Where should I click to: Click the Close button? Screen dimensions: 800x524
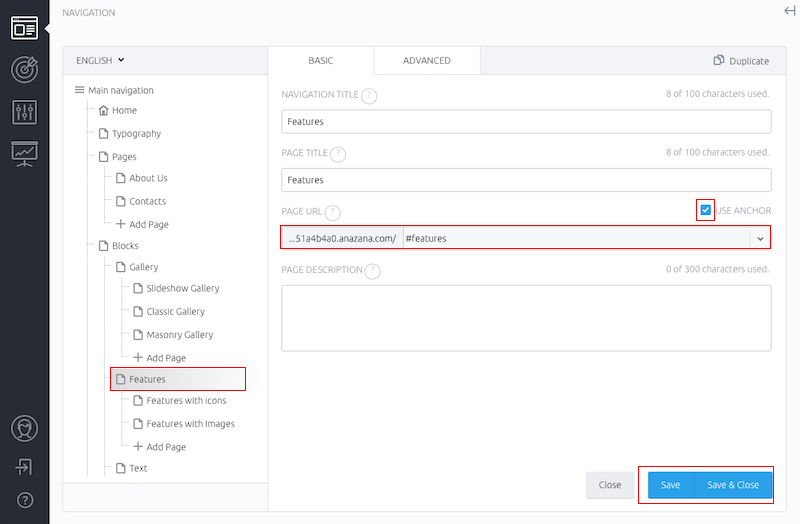[610, 485]
